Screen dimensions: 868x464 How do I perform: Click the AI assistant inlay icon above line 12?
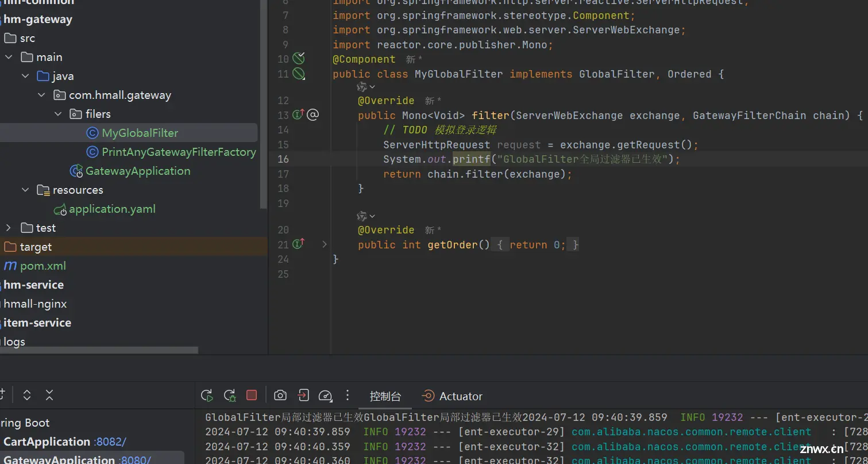click(362, 87)
